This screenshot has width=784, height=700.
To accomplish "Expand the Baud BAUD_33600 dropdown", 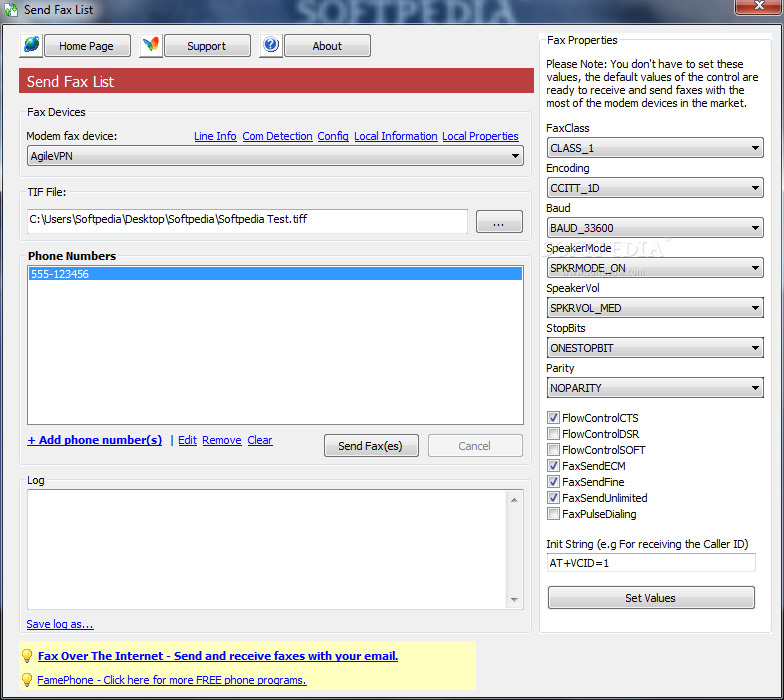I will point(655,228).
